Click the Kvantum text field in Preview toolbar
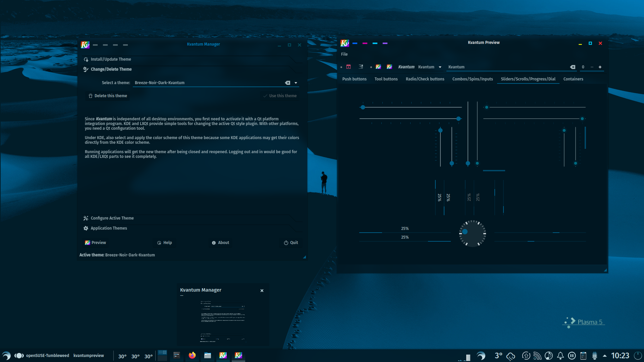 pos(512,67)
